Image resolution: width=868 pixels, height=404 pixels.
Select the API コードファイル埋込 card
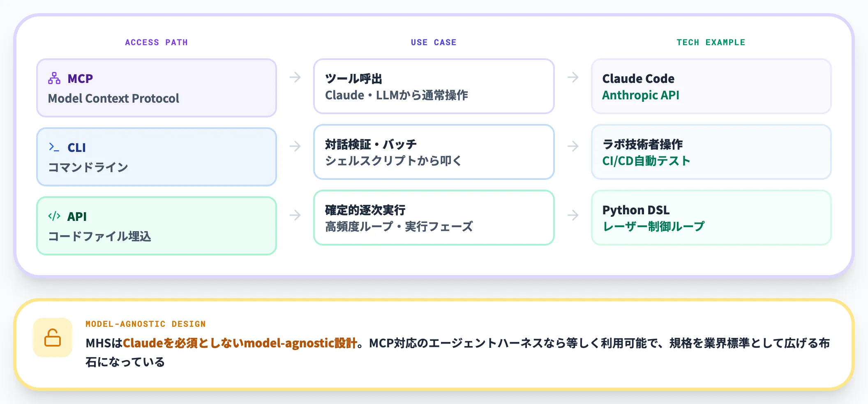click(157, 226)
